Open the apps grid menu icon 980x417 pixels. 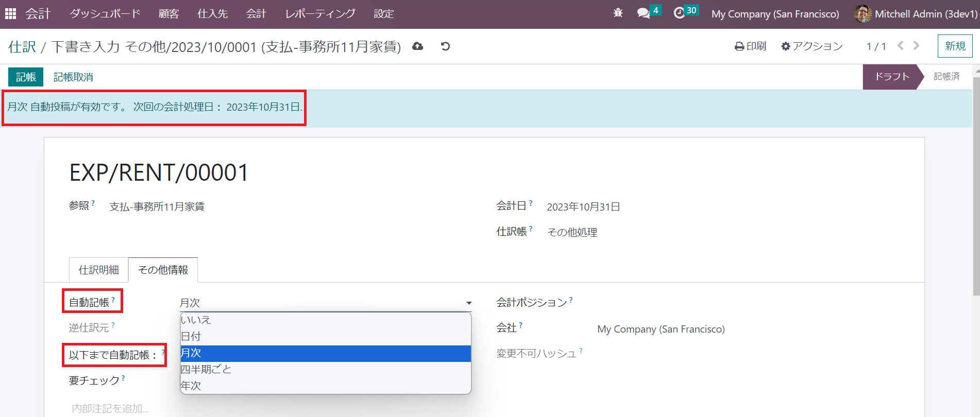10,14
